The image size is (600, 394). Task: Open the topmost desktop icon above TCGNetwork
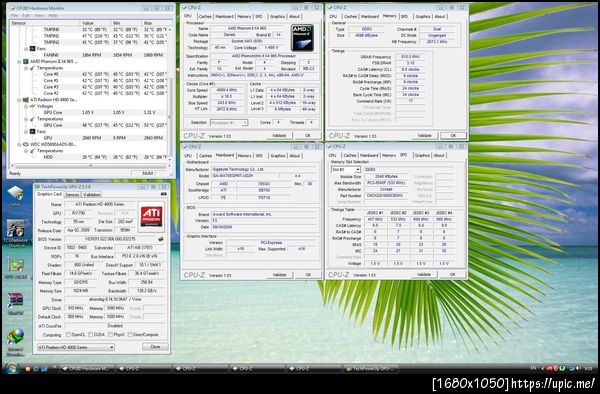pyautogui.click(x=15, y=194)
